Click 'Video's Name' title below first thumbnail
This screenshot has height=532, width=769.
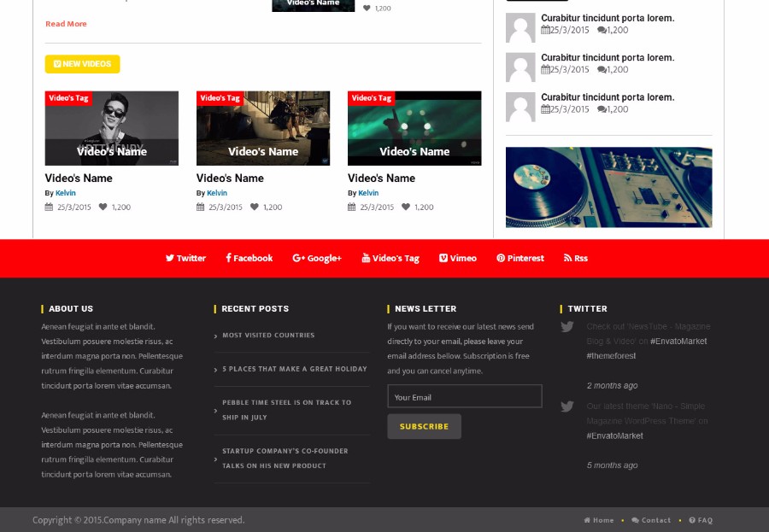(x=79, y=178)
